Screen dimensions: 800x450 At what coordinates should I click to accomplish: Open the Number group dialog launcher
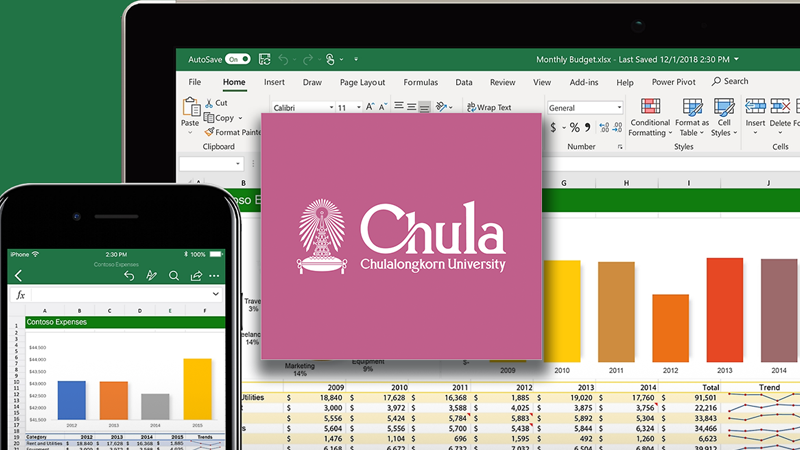tap(620, 147)
